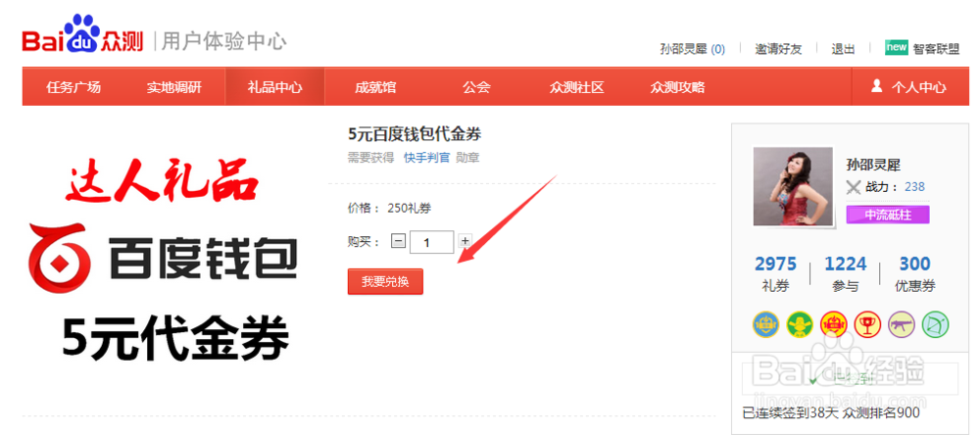Click the 1224 参与 count

click(845, 273)
